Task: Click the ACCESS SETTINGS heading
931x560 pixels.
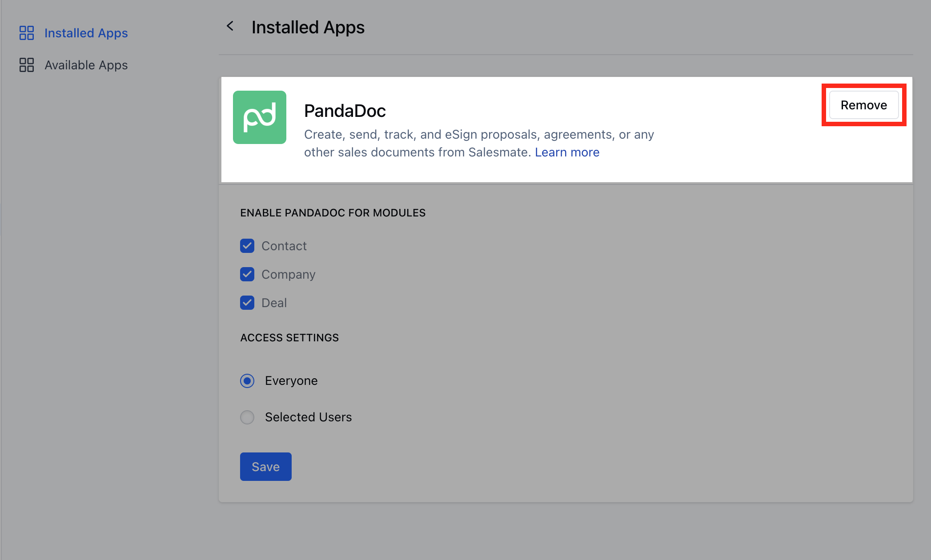Action: click(x=289, y=338)
